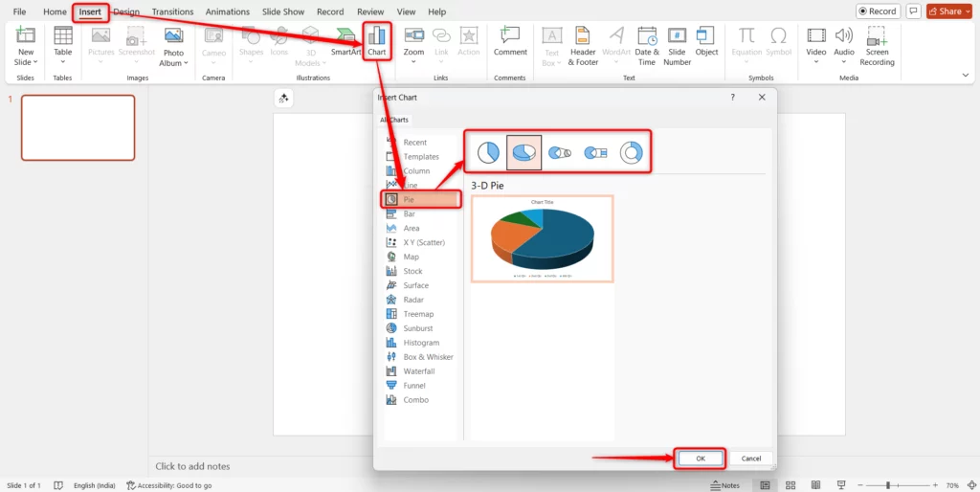Screen dimensions: 980x492
Task: Adjust the zoom slider in status bar
Action: pos(888,485)
